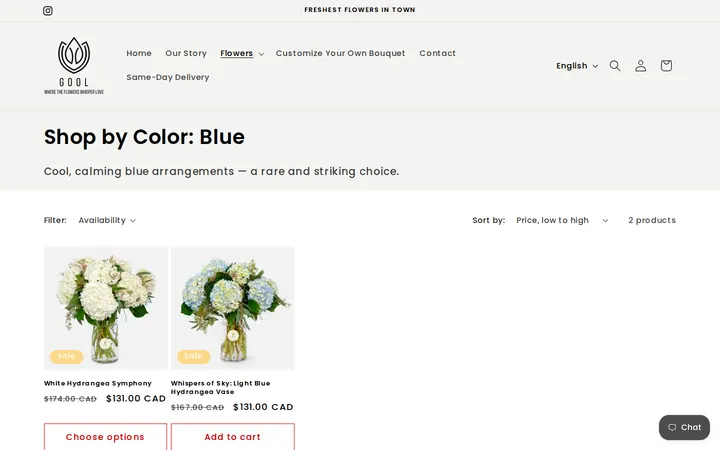Open the Light Blue Hydrangea Vase image

pyautogui.click(x=233, y=308)
